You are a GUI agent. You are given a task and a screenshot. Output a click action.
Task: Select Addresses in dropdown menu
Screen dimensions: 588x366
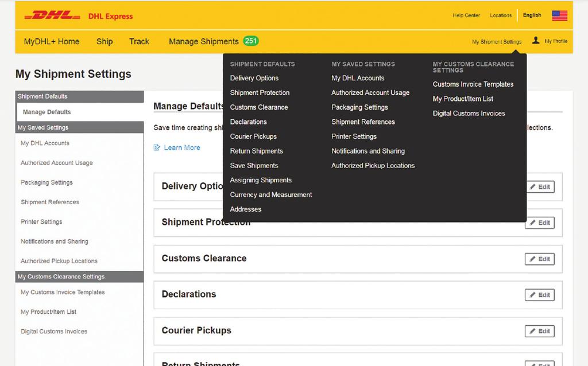click(x=246, y=209)
